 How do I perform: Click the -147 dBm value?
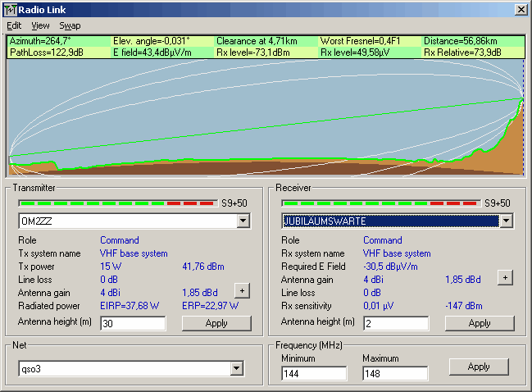click(464, 306)
